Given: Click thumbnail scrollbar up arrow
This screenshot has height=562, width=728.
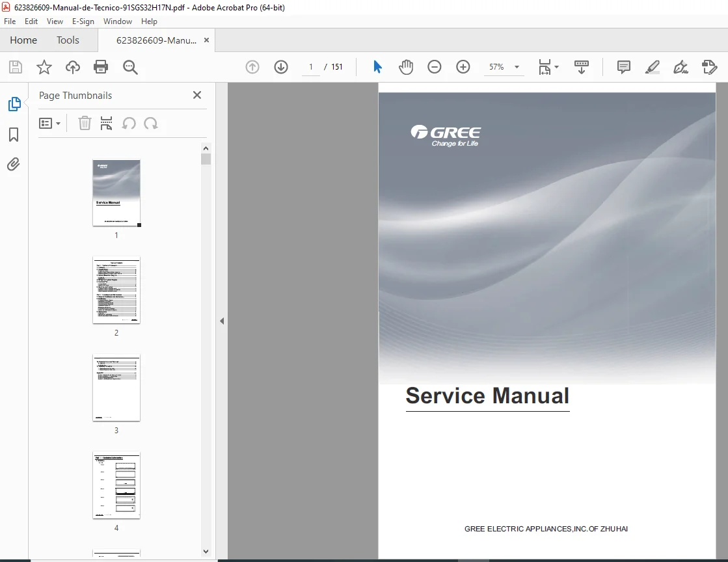Looking at the screenshot, I should tap(206, 148).
